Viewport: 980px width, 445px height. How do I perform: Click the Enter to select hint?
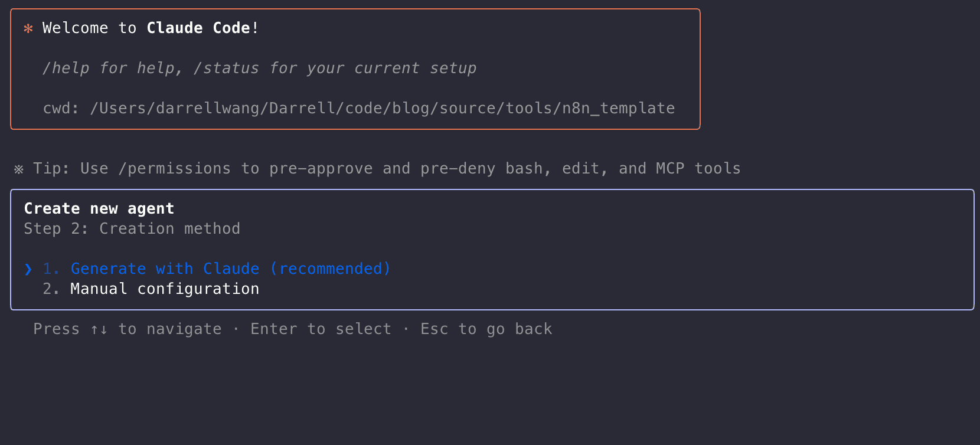321,329
